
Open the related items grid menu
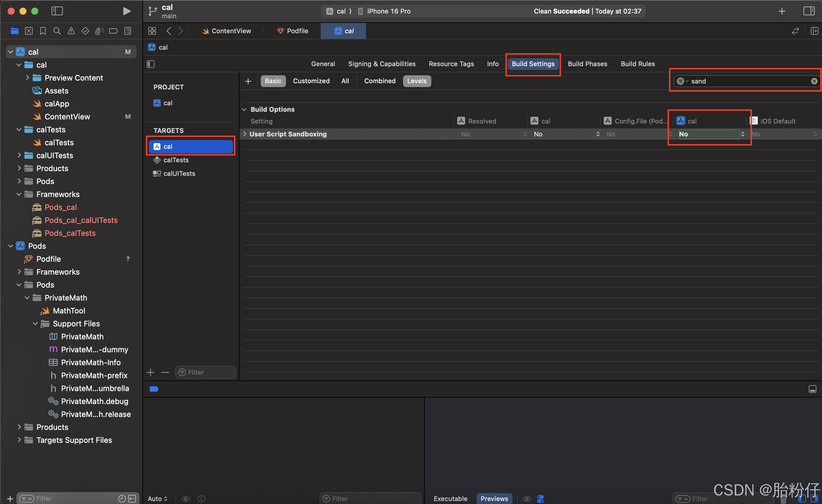pyautogui.click(x=152, y=31)
